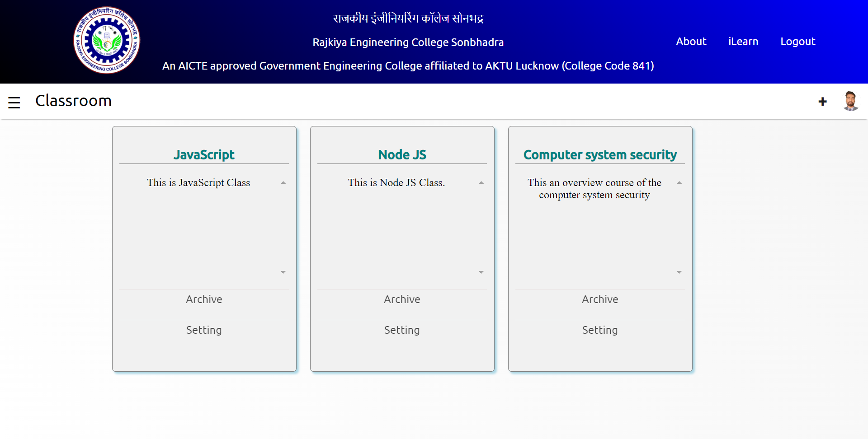Archive the Computer system security classroom
The image size is (868, 439).
(600, 299)
